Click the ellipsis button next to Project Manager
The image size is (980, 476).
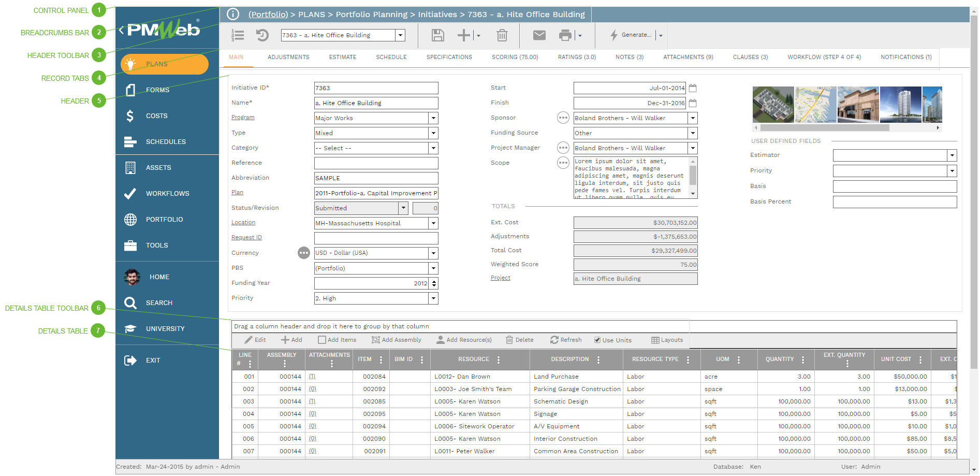pos(563,148)
